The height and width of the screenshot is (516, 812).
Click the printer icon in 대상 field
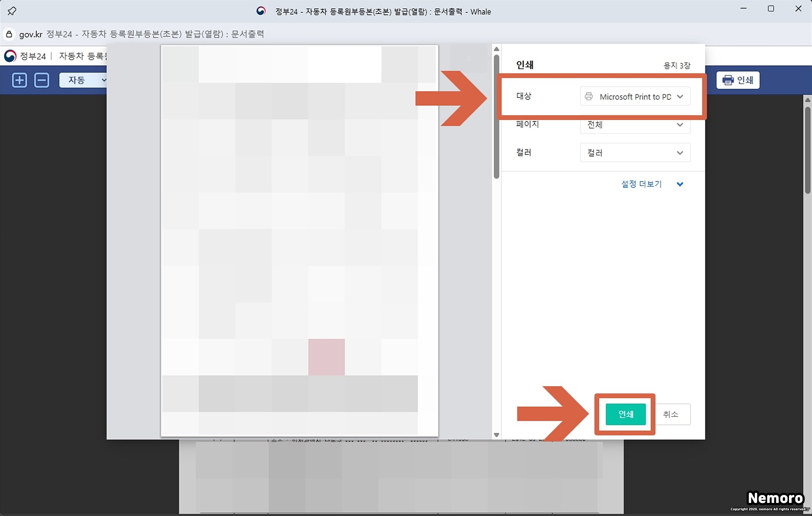coord(589,96)
